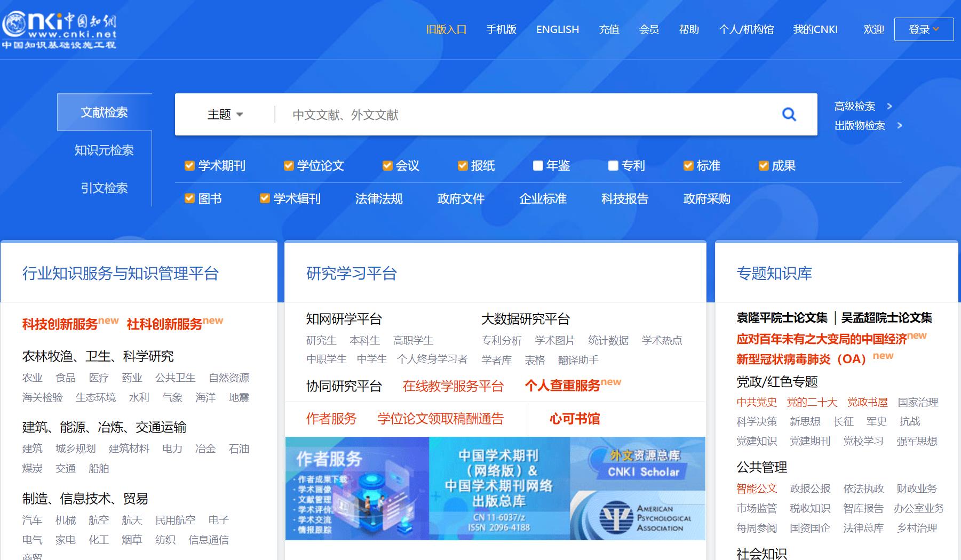Uncheck the 会议 checkbox
The image size is (961, 560).
click(387, 166)
